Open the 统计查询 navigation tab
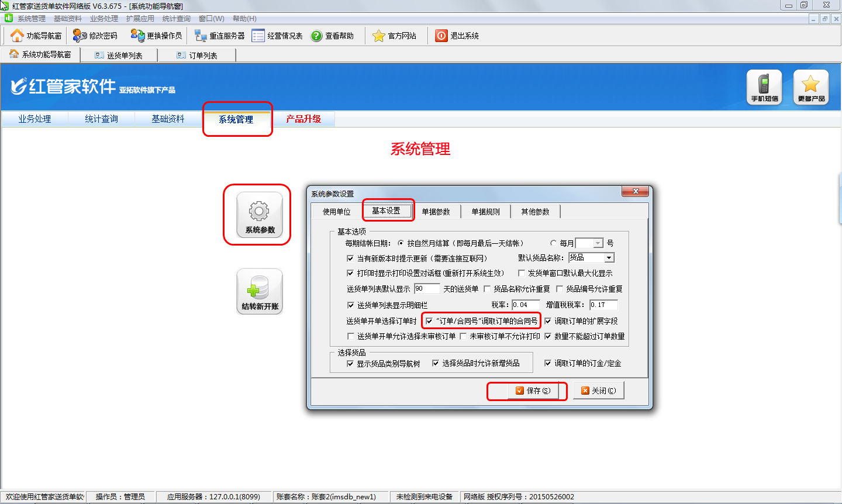842x504 pixels. click(101, 119)
